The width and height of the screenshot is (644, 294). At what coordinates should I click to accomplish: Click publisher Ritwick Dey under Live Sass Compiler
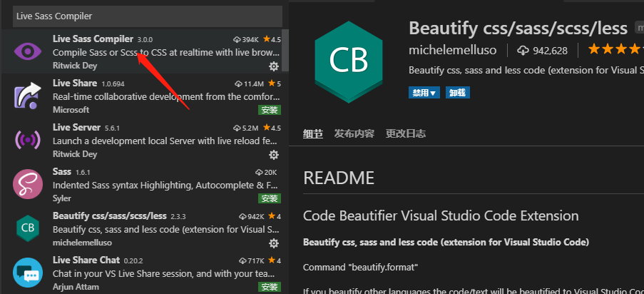75,66
